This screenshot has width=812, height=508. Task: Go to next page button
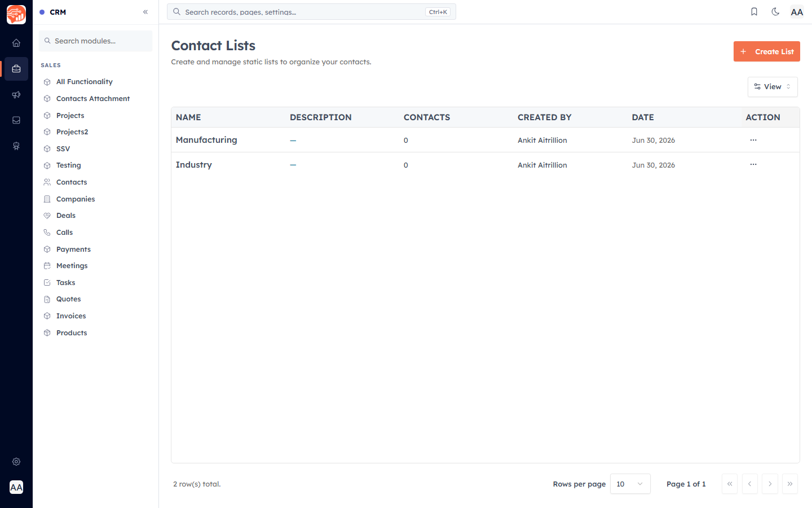point(770,484)
